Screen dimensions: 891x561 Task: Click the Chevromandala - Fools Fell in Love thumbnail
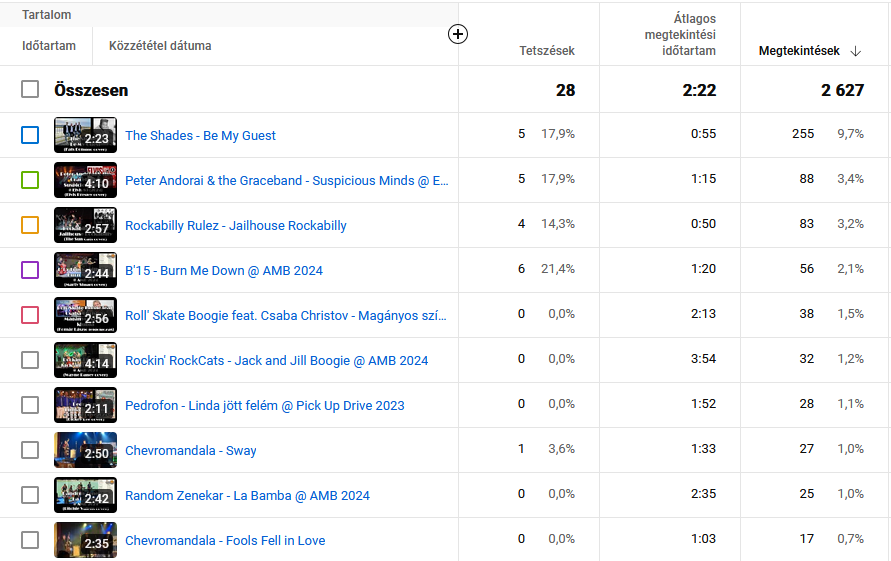[85, 540]
